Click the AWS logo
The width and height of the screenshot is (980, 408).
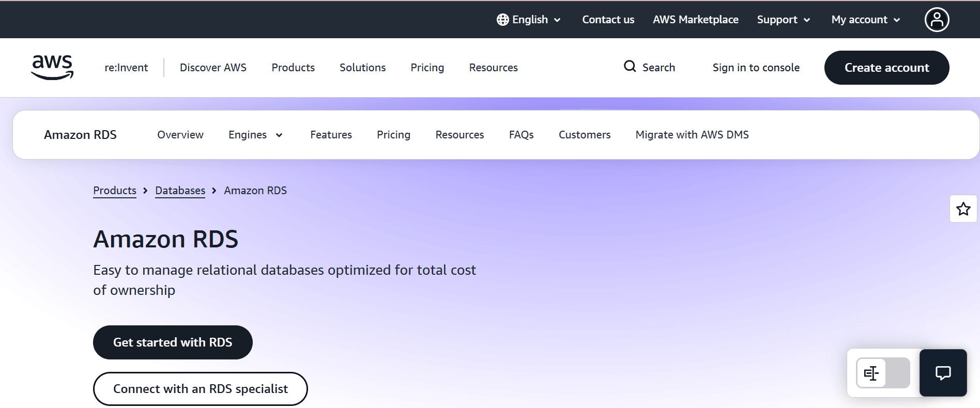tap(52, 68)
